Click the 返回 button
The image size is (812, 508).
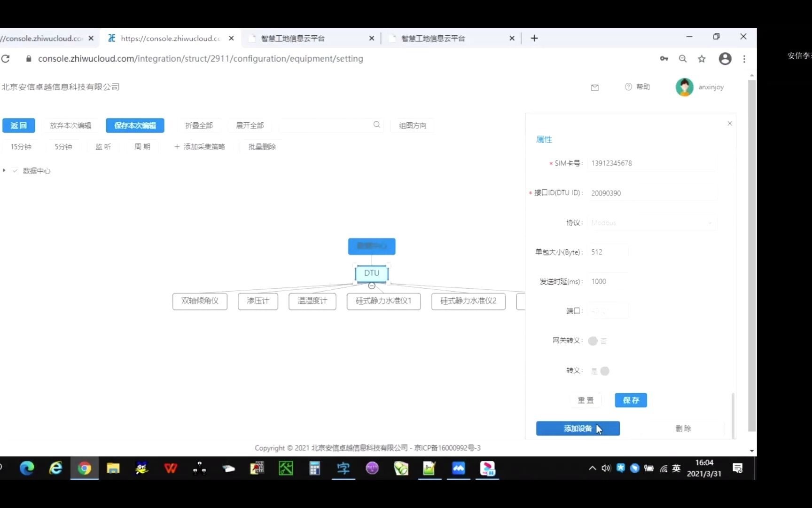tap(18, 126)
